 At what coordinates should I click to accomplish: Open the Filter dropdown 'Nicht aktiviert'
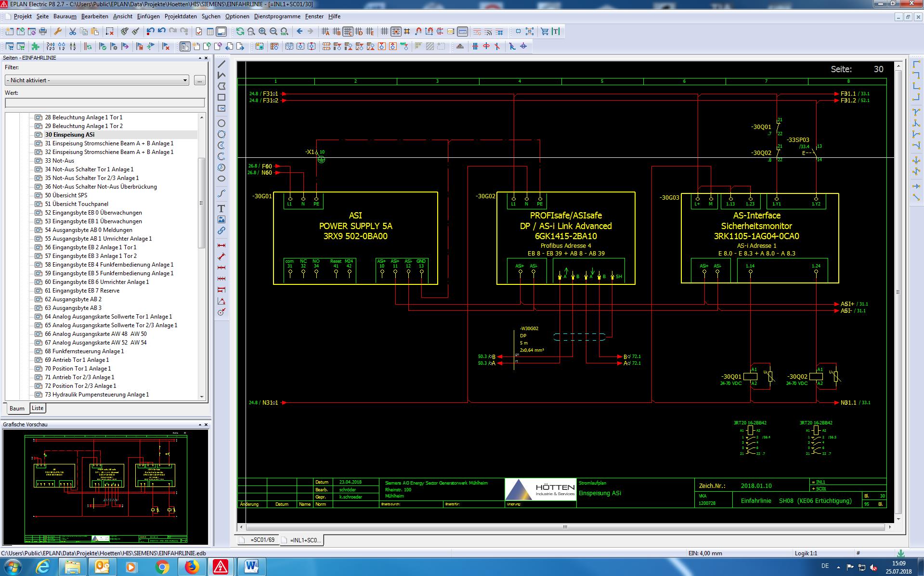(97, 80)
